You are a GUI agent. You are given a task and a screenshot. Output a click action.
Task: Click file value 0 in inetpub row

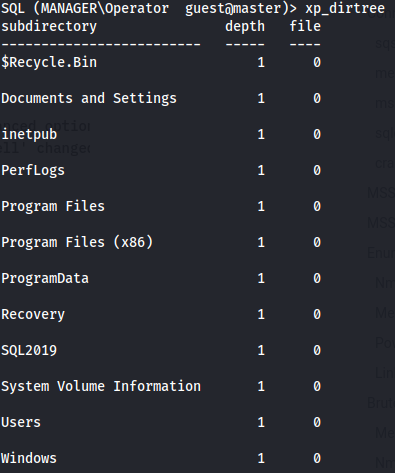(x=317, y=134)
